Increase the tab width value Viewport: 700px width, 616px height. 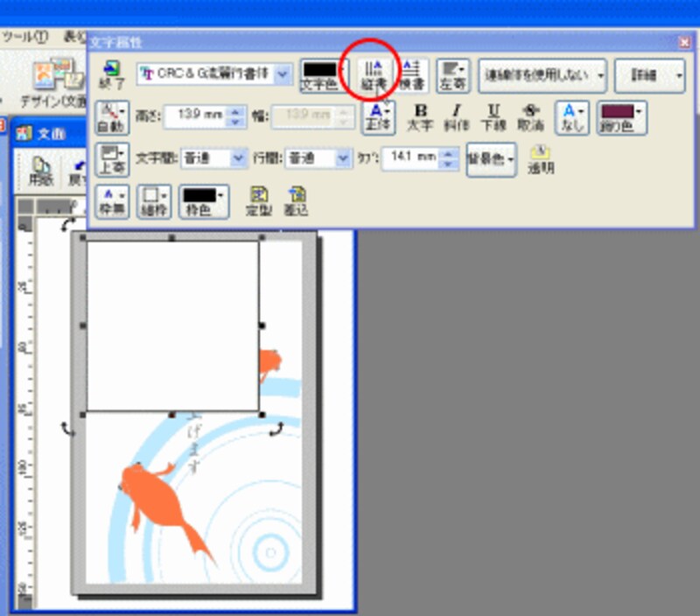coord(449,153)
